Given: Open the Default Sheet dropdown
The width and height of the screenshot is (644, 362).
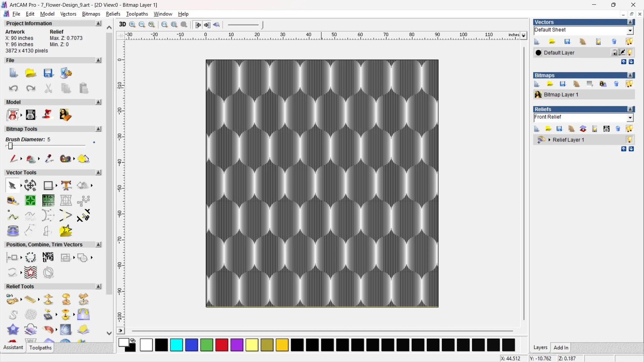Looking at the screenshot, I should tap(630, 30).
